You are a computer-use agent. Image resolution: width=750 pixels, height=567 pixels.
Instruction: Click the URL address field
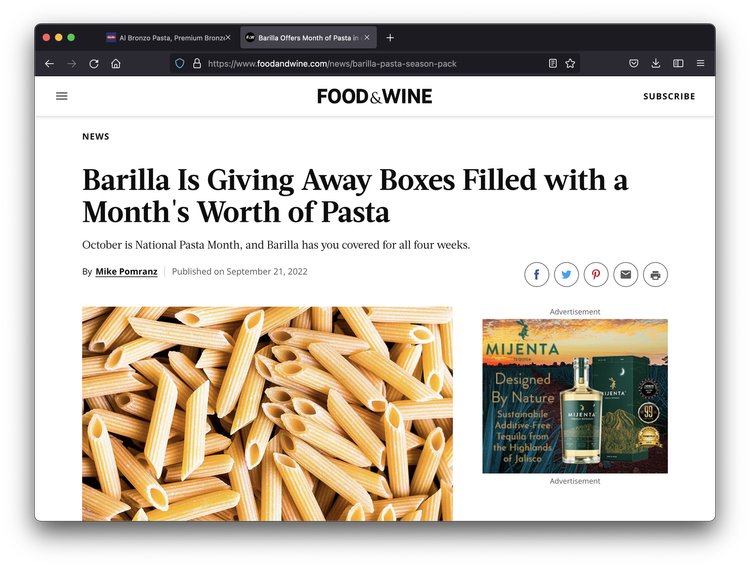[375, 64]
